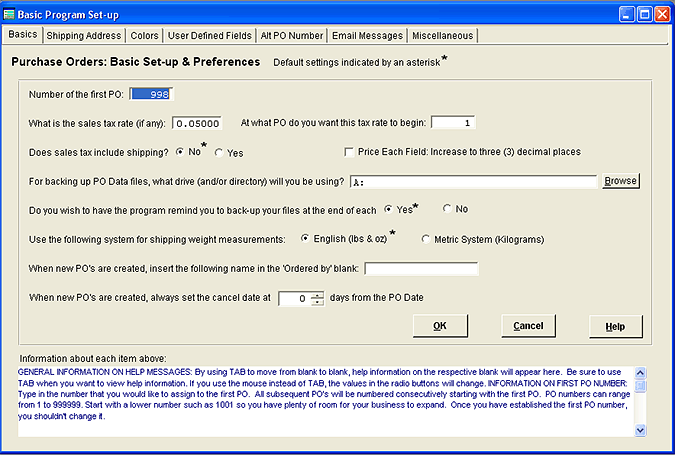Open the Miscellaneous tab
The height and width of the screenshot is (455, 675).
[443, 35]
